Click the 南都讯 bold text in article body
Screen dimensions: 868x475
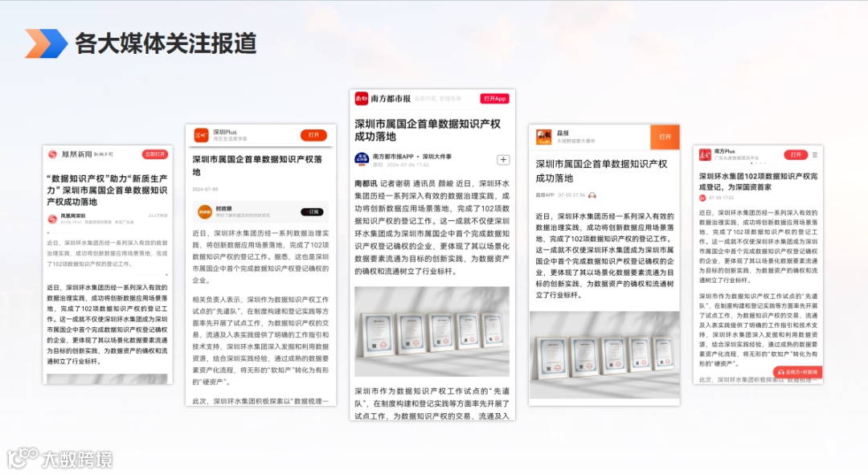pyautogui.click(x=366, y=183)
